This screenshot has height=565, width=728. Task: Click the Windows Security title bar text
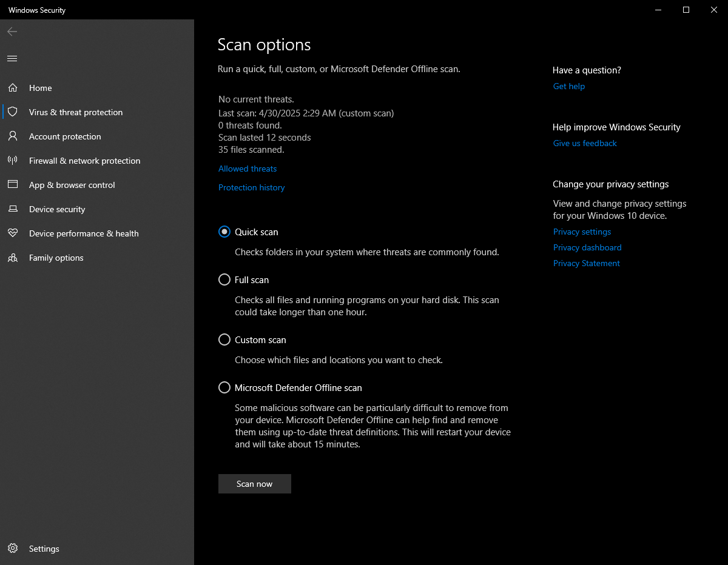coord(37,10)
